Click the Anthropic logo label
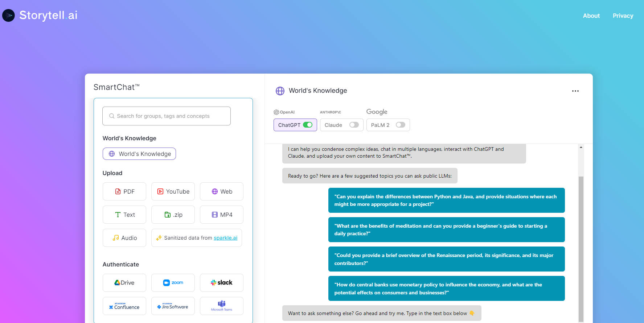The height and width of the screenshot is (323, 644). (331, 112)
